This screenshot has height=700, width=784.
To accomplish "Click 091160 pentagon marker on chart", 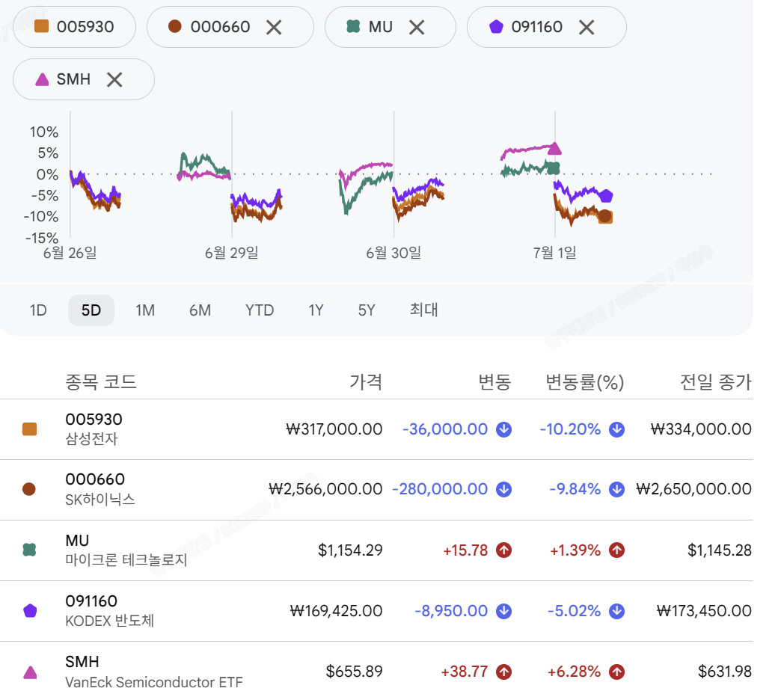I will coord(606,196).
